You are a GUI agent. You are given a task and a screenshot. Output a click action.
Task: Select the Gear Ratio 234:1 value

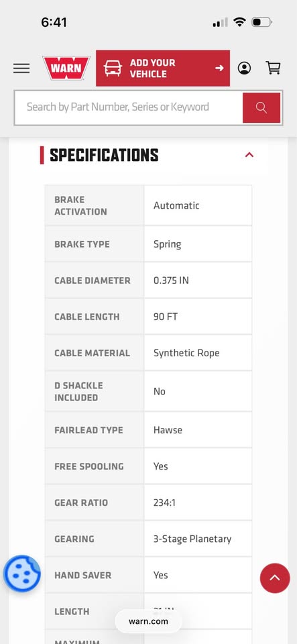[x=164, y=502]
